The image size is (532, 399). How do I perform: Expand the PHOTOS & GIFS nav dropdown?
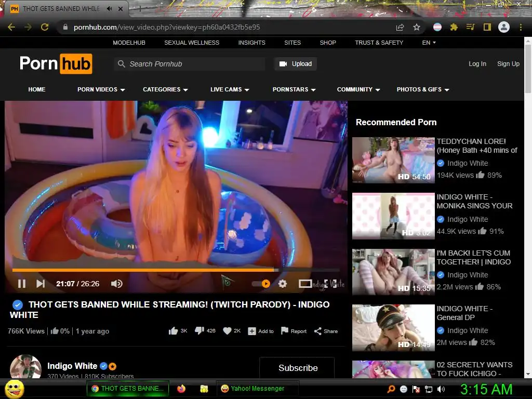coord(423,89)
